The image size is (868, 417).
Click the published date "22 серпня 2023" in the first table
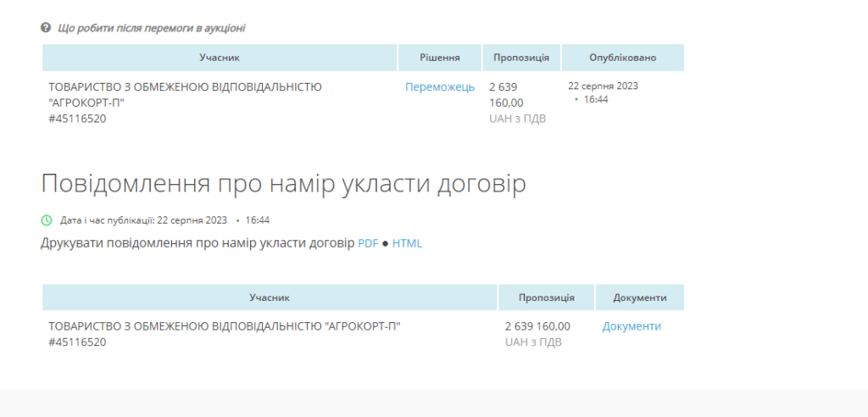[x=603, y=86]
